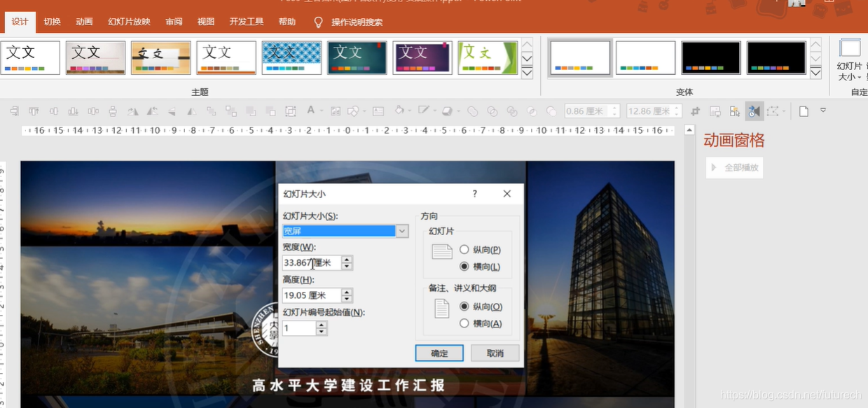Click the font color A icon
The height and width of the screenshot is (408, 868).
click(x=310, y=111)
